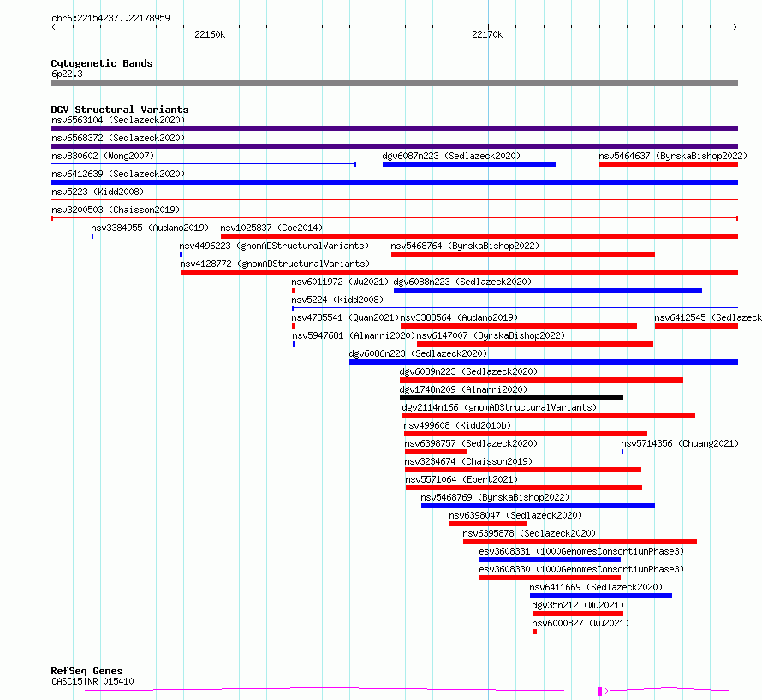Click the nsv6412545 variant label

(708, 317)
